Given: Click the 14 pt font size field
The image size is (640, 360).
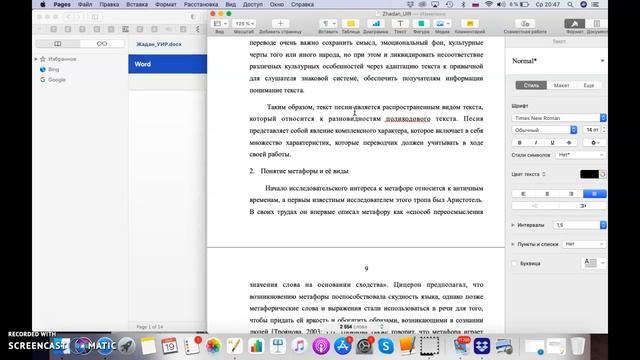Looking at the screenshot, I should [592, 130].
